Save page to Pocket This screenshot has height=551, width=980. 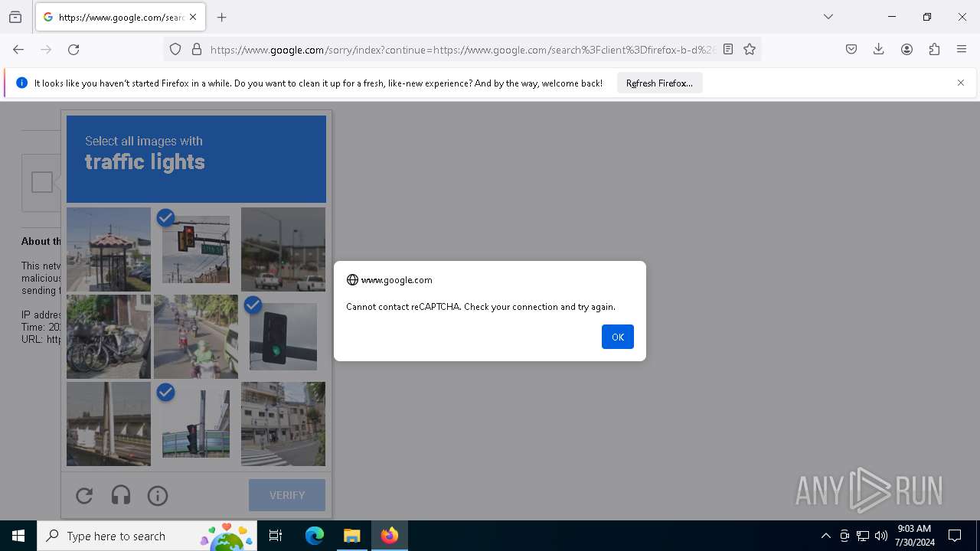(851, 50)
